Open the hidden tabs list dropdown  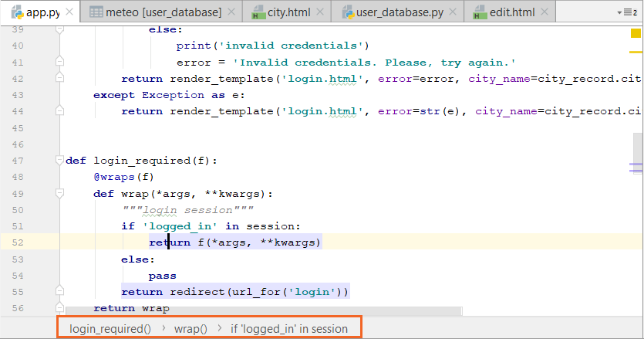[630, 12]
